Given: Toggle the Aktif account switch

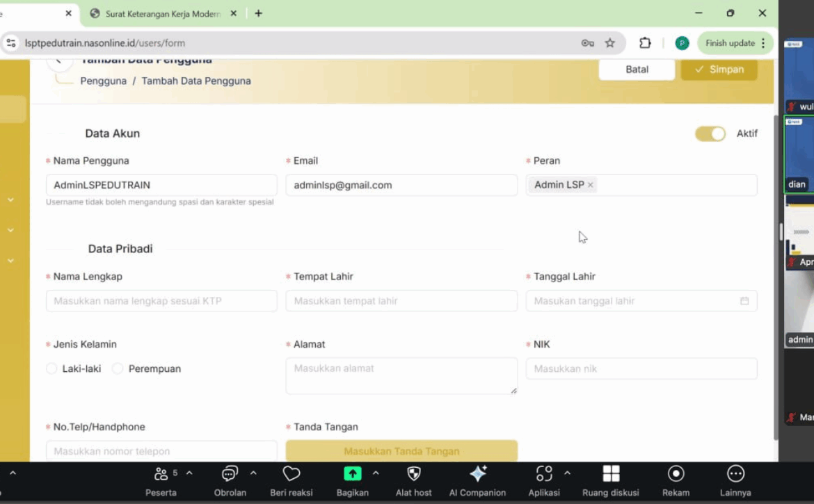Looking at the screenshot, I should tap(710, 133).
